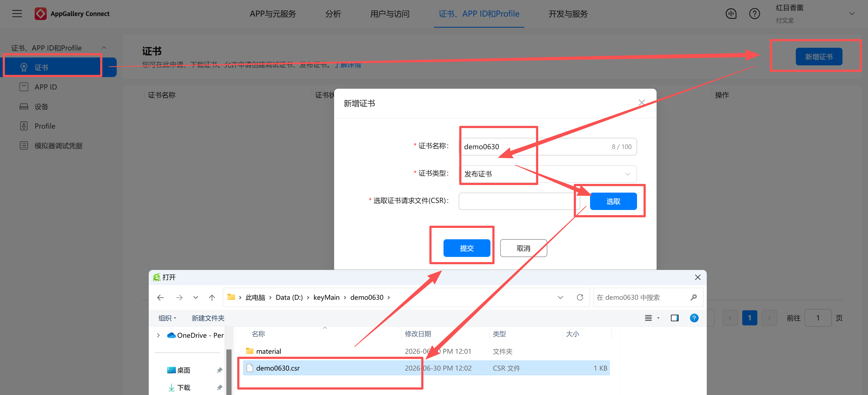The width and height of the screenshot is (868, 395).
Task: Go up one folder level
Action: 212,297
